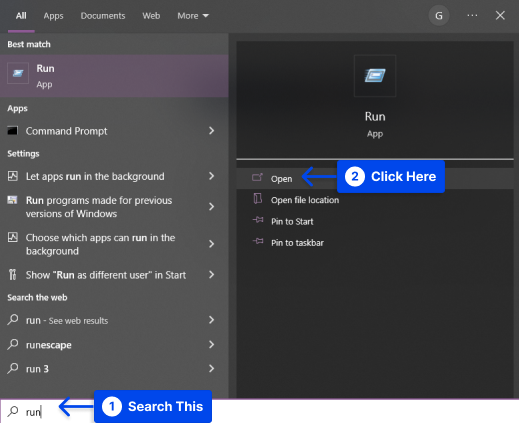Click the background apps settings icon
The height and width of the screenshot is (423, 519).
point(13,176)
